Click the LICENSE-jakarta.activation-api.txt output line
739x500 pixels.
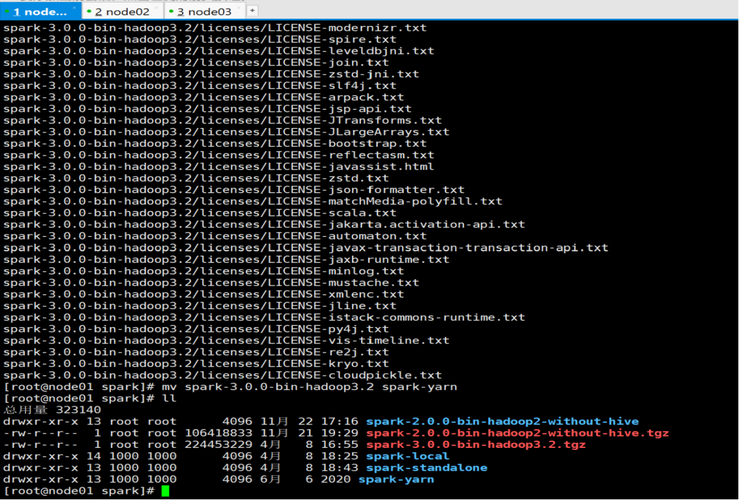click(264, 225)
